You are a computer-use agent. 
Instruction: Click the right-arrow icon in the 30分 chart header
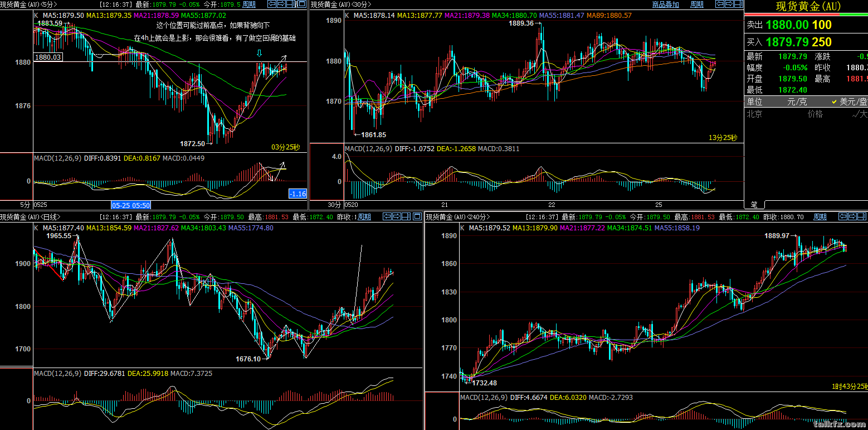[x=729, y=4]
